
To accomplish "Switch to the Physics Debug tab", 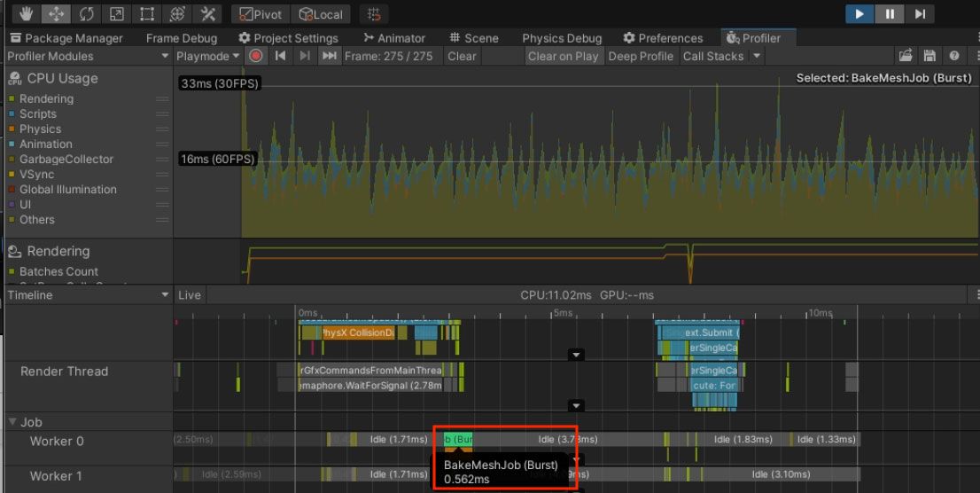I will point(562,38).
